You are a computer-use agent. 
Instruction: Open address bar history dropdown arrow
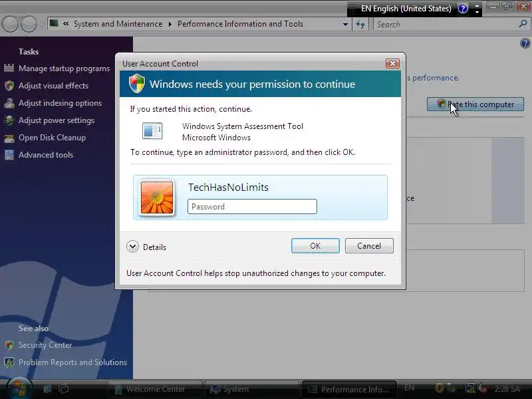click(345, 25)
